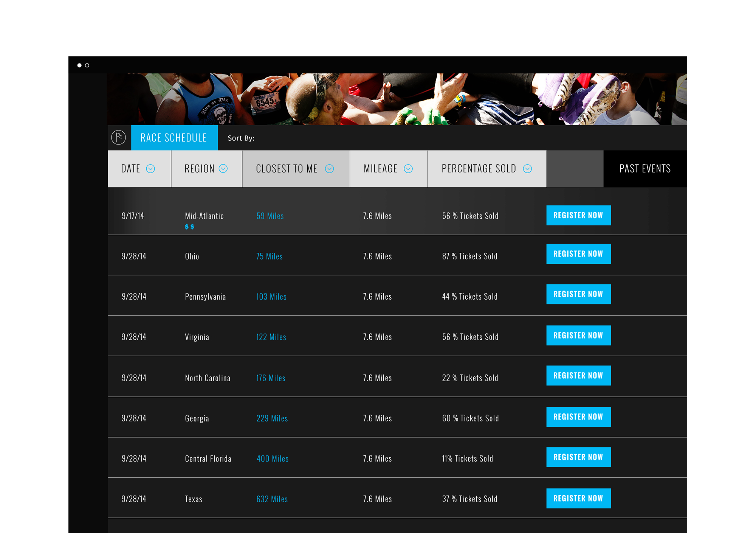Image resolution: width=756 pixels, height=533 pixels.
Task: Click 87 % Tickets Sold text
Action: coord(470,256)
